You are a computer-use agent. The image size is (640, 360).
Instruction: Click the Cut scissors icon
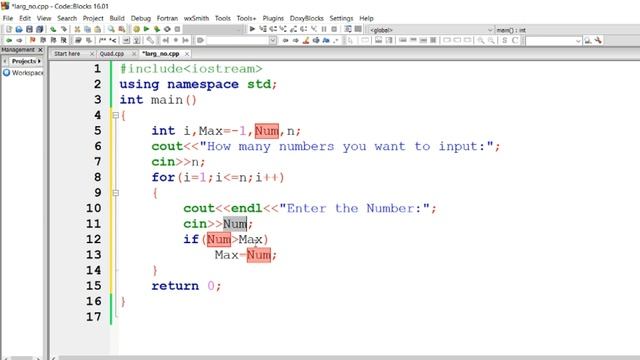(77, 29)
